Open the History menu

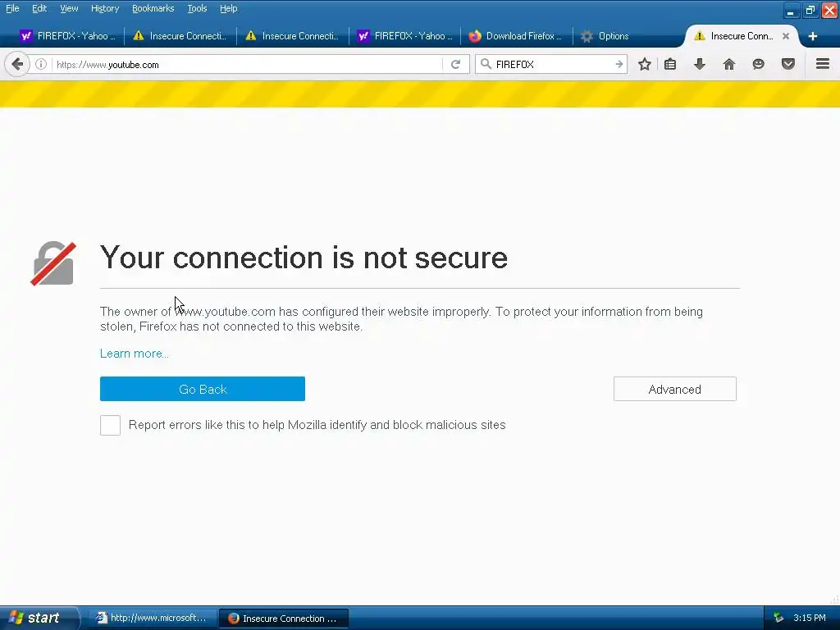[x=105, y=8]
